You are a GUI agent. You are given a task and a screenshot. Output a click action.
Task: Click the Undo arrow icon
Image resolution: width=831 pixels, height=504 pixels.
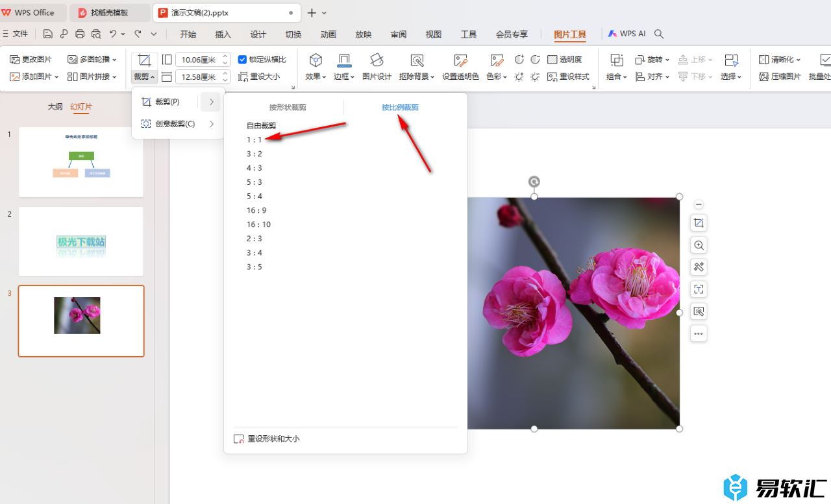coord(113,34)
